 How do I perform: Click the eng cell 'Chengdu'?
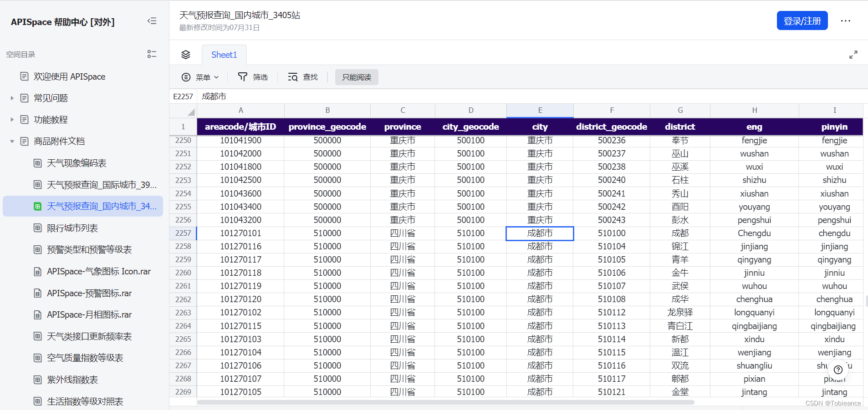[x=754, y=233]
